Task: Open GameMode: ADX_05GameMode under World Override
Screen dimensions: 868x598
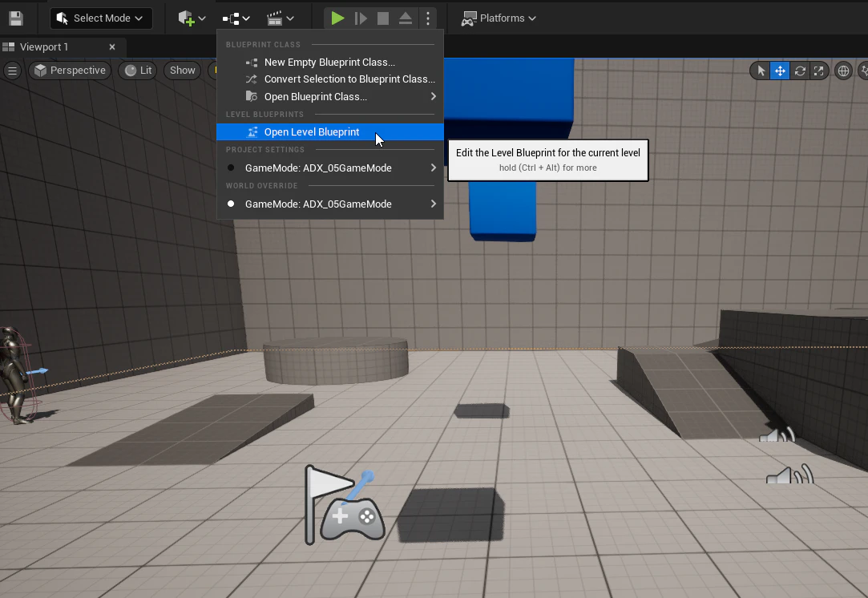Action: (x=330, y=204)
